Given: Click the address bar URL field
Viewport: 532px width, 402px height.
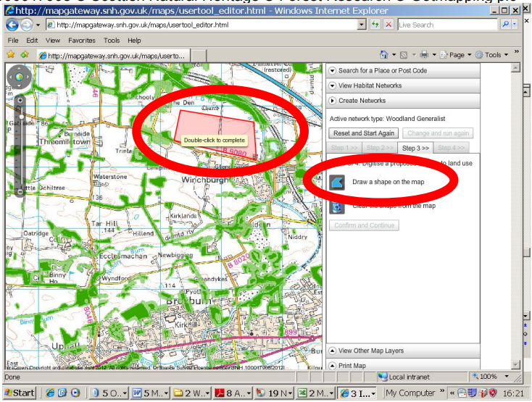Looking at the screenshot, I should click(202, 25).
